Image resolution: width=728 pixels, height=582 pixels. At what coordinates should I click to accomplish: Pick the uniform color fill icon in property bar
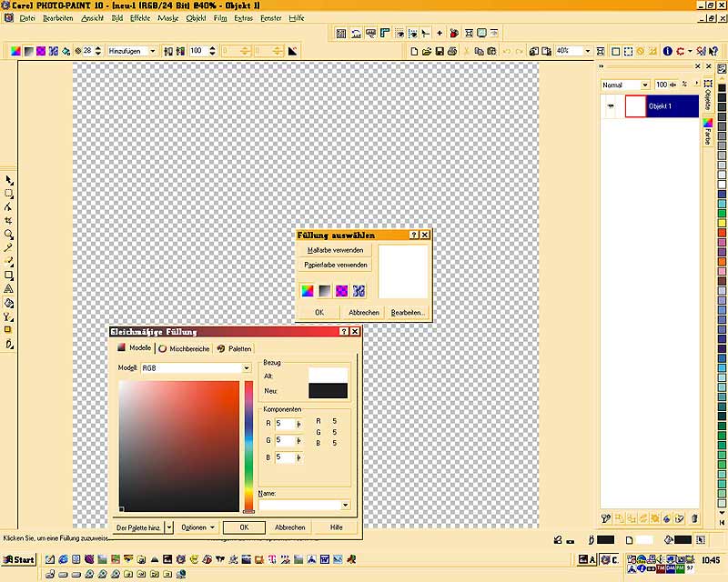[x=15, y=52]
